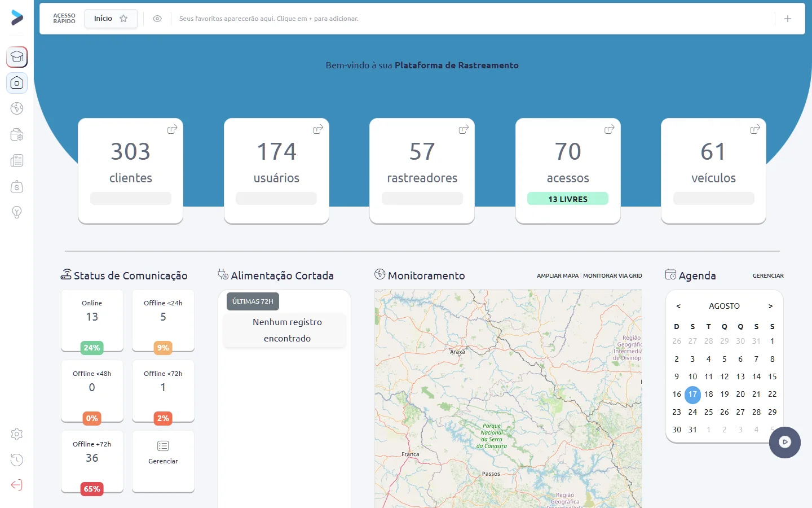The width and height of the screenshot is (812, 508).
Task: Click the platform logo at top left
Action: [x=17, y=17]
